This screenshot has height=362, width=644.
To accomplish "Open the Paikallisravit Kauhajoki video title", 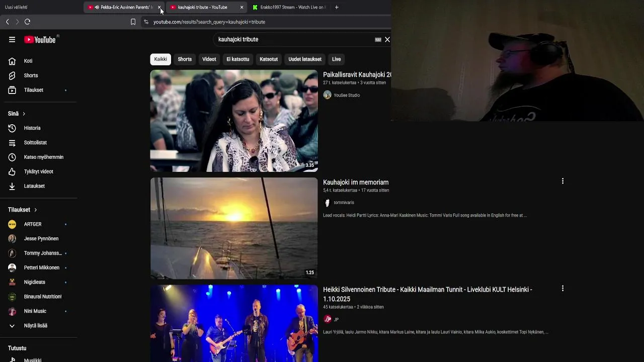I will pyautogui.click(x=357, y=75).
